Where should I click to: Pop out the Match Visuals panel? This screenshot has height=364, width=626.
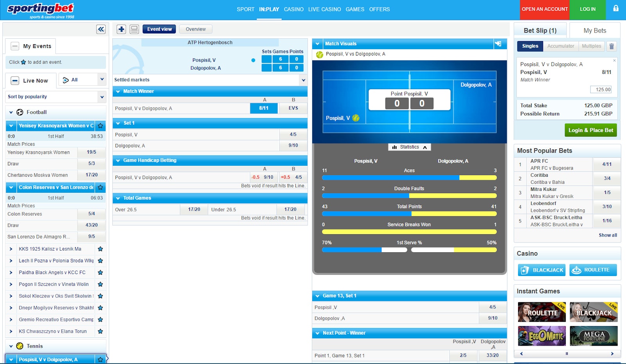498,44
